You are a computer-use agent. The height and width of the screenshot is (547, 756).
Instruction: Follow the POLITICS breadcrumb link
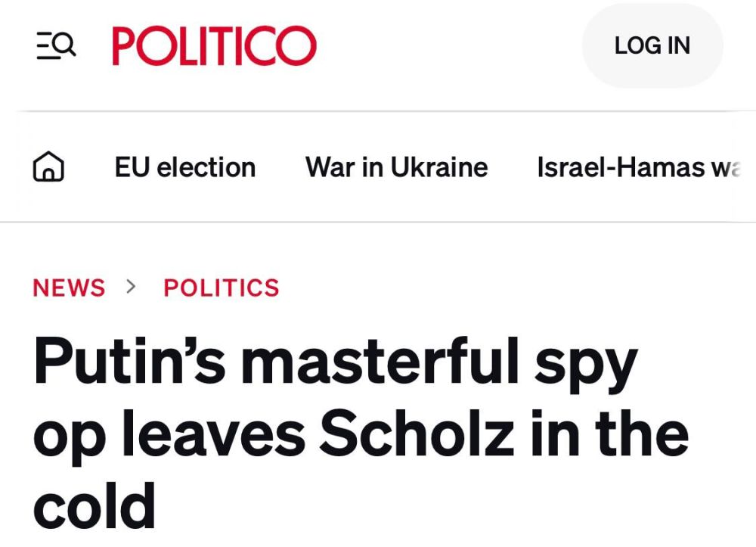222,287
